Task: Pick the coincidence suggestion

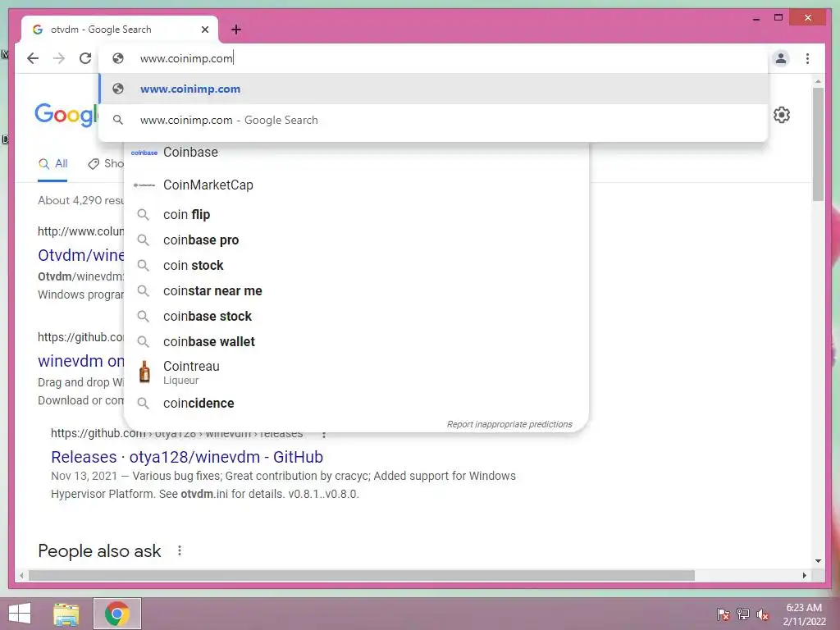Action: point(356,403)
